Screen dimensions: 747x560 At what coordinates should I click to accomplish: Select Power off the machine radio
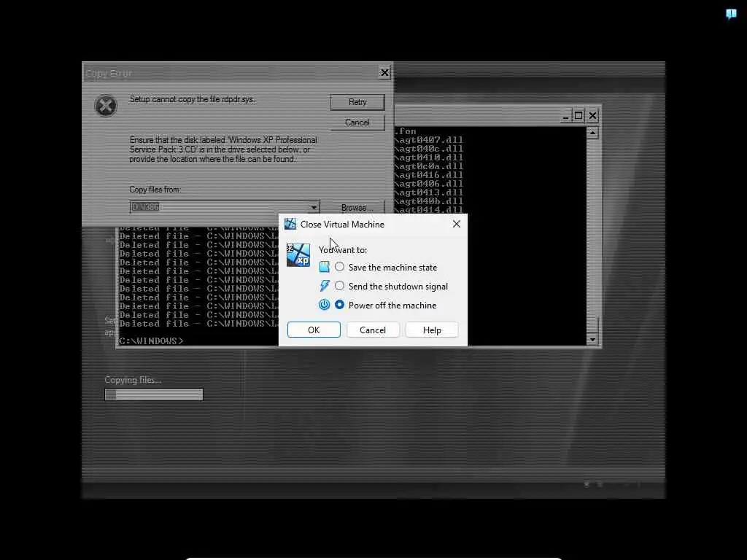tap(339, 305)
